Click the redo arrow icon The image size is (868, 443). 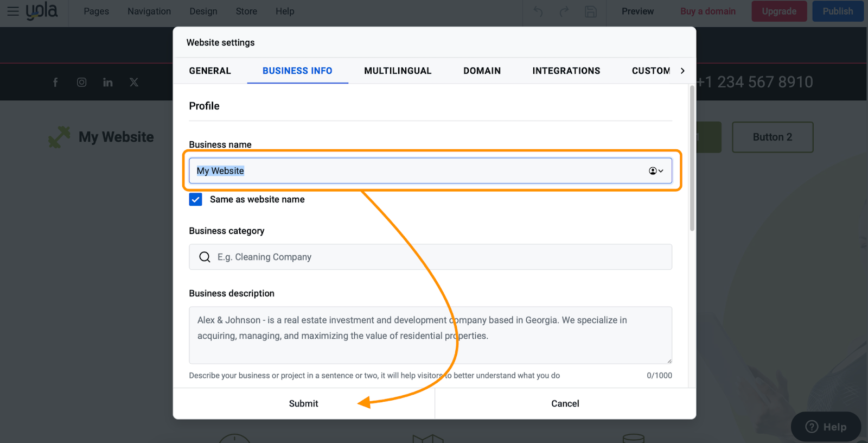pos(564,11)
